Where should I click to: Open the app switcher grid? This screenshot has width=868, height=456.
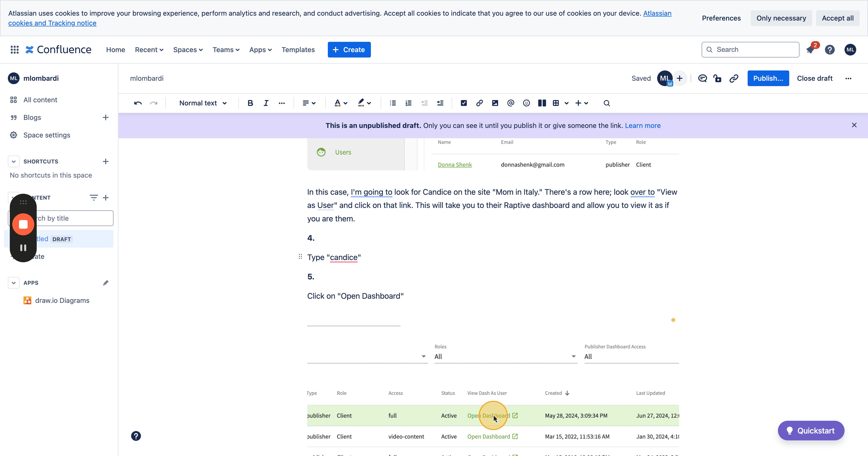(14, 50)
